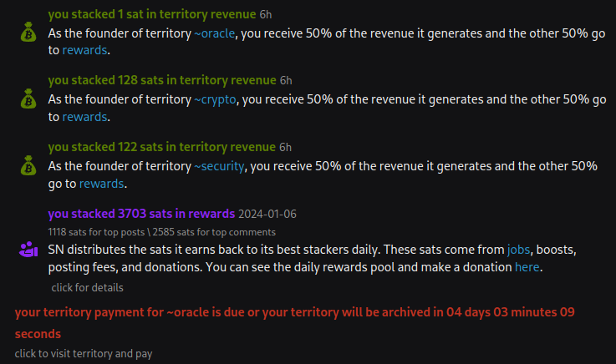
Task: Click 'click to visit territory and pay'
Action: point(84,353)
